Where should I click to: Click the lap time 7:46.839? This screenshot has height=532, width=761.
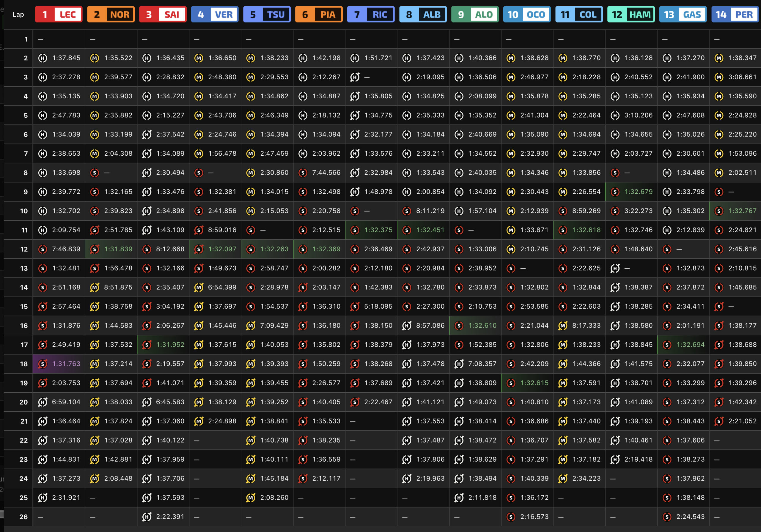[x=66, y=249]
